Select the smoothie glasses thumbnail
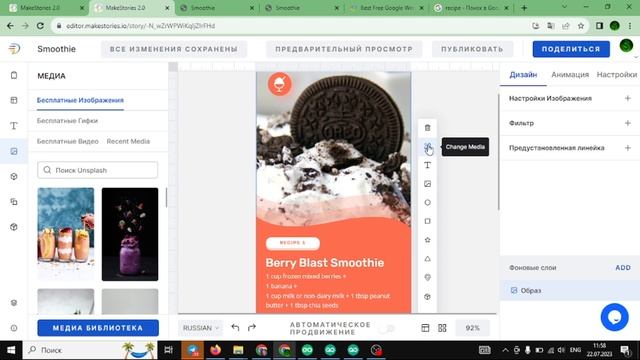640x360 pixels. point(66,234)
